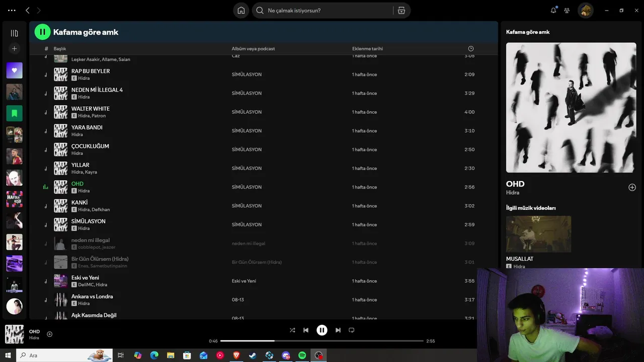Open the green bookmark Your Episodes item
Viewport: 644px width, 362px height.
[x=14, y=113]
